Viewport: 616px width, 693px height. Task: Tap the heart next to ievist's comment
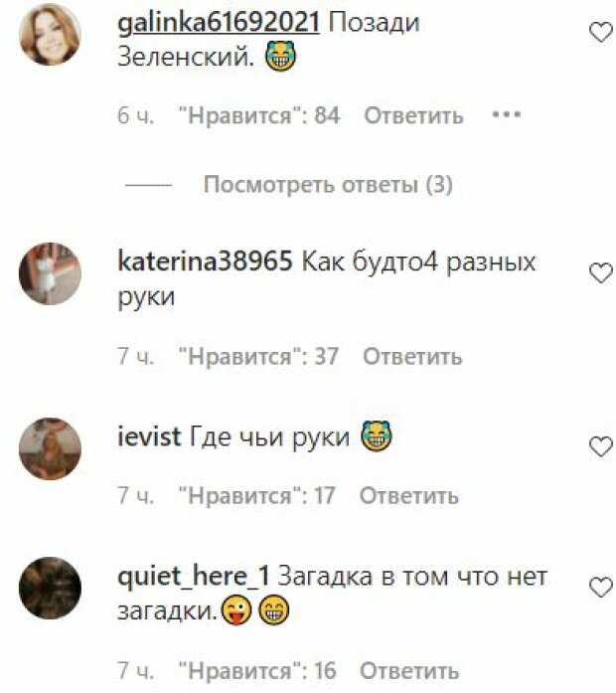click(x=601, y=446)
